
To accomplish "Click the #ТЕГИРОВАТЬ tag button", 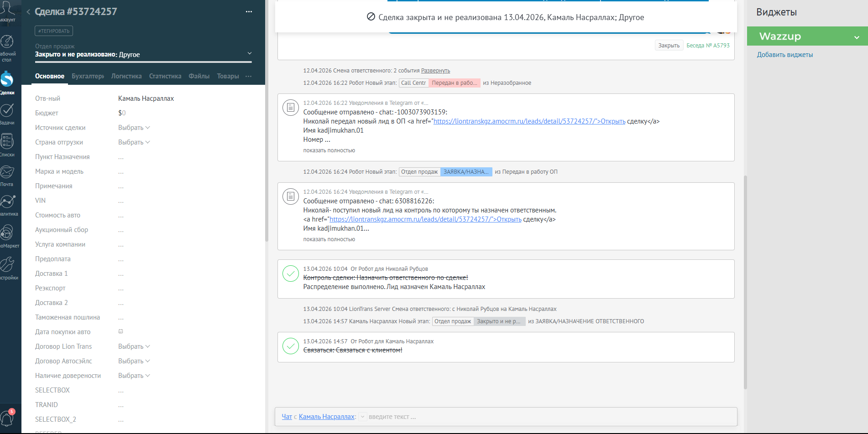I will point(54,31).
